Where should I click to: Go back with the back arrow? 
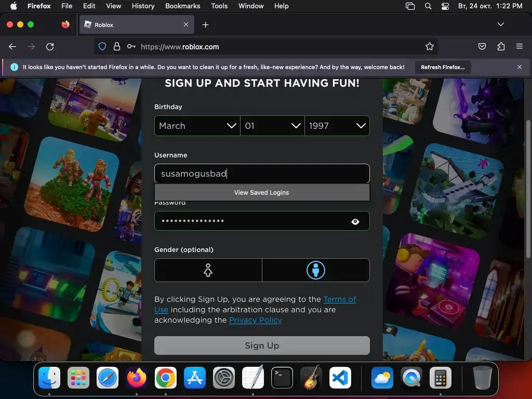click(12, 47)
